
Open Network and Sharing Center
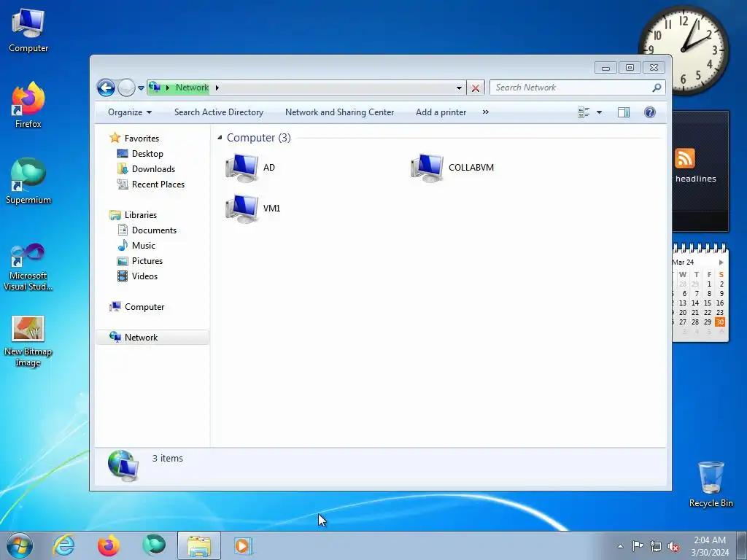340,112
